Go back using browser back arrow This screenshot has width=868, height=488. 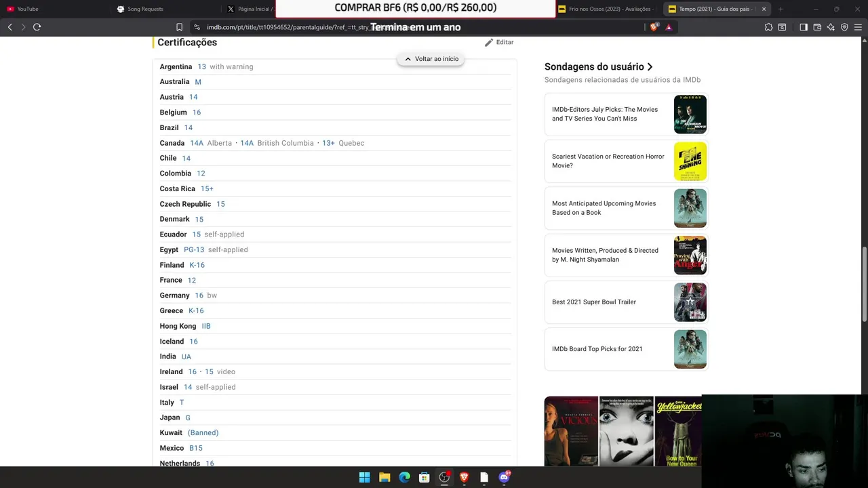[x=9, y=27]
